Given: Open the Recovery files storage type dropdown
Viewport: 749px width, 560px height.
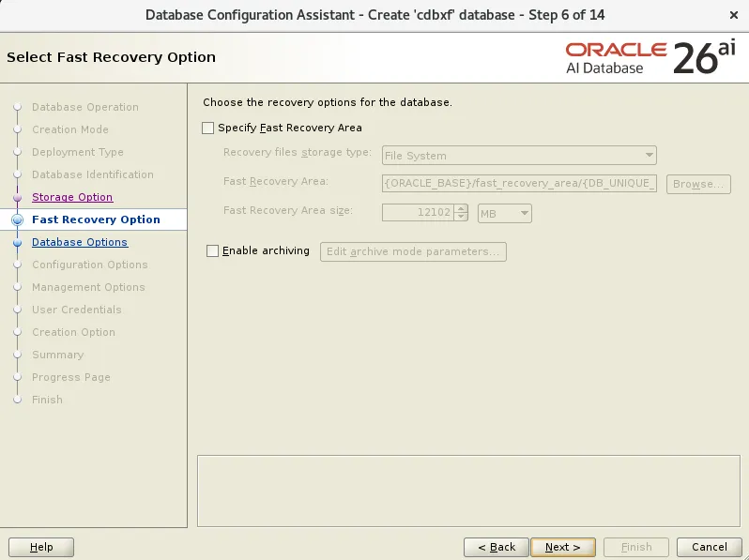Looking at the screenshot, I should point(519,156).
